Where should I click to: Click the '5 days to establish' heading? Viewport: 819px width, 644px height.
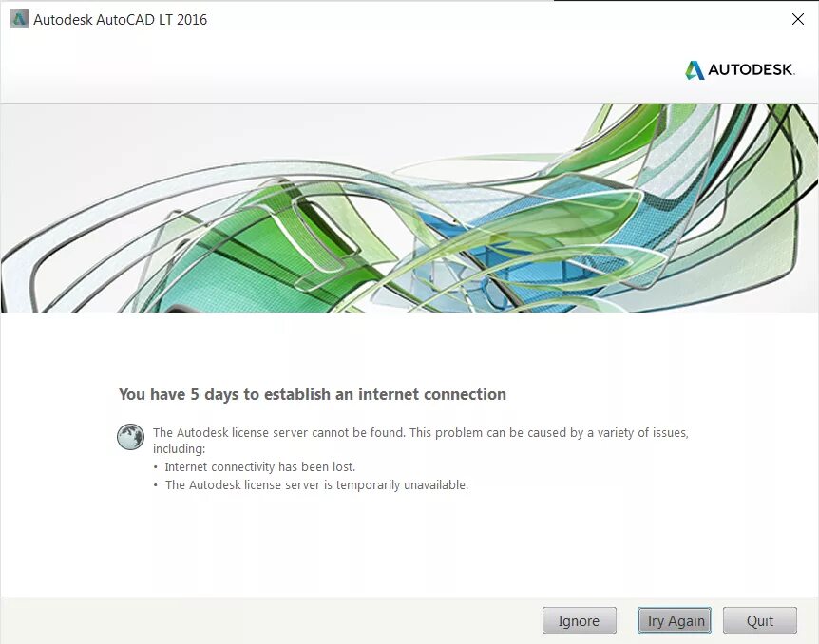313,394
